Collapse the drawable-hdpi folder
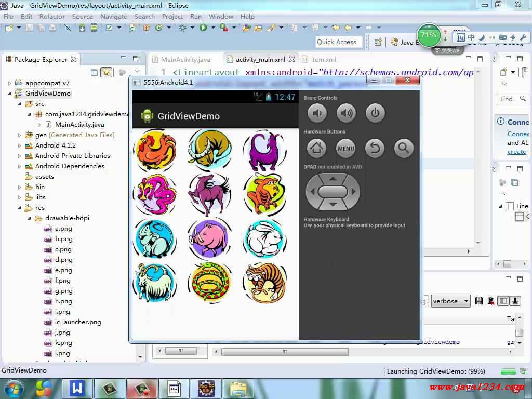Viewport: 532px width, 399px height. [x=29, y=219]
